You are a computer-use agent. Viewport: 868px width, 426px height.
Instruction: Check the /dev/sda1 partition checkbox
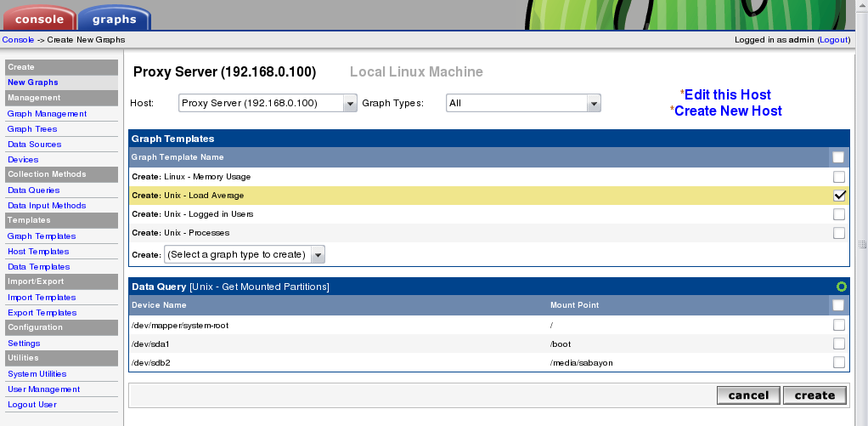839,344
